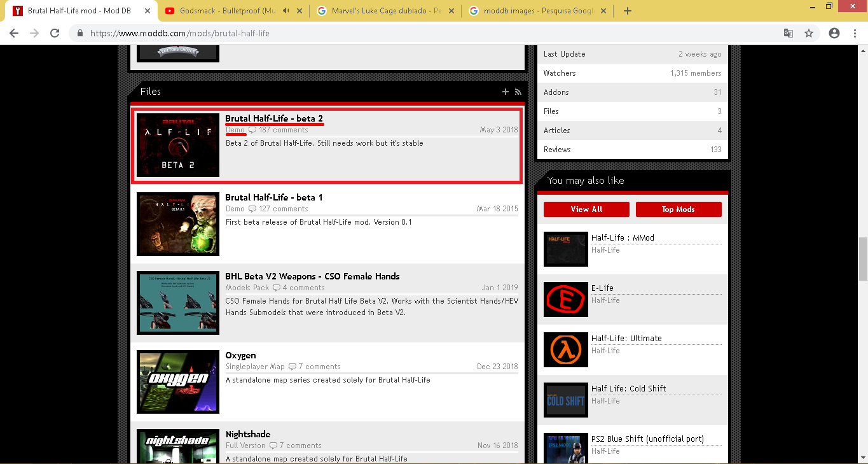
Task: Click the browser forward arrow
Action: pos(34,33)
